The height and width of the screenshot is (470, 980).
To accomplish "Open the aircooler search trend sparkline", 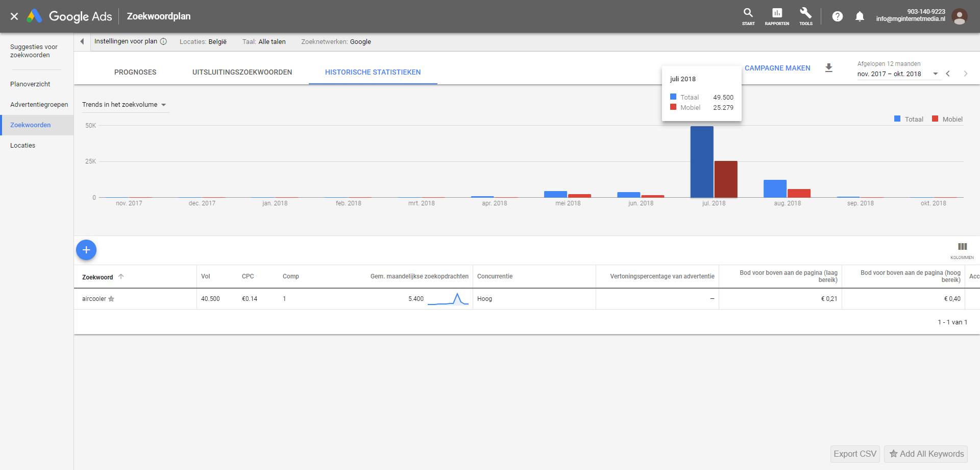I will point(448,299).
